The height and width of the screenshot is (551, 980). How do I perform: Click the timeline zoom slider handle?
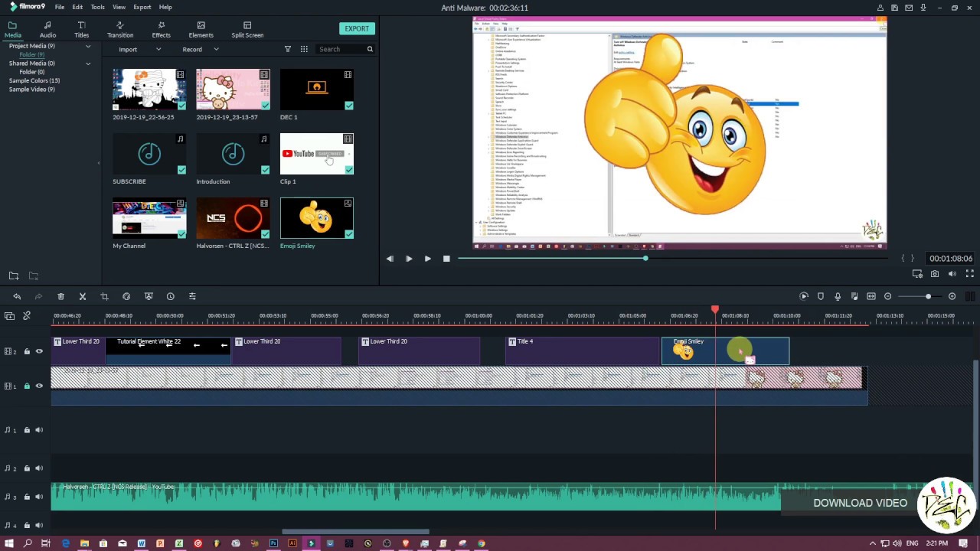point(928,296)
